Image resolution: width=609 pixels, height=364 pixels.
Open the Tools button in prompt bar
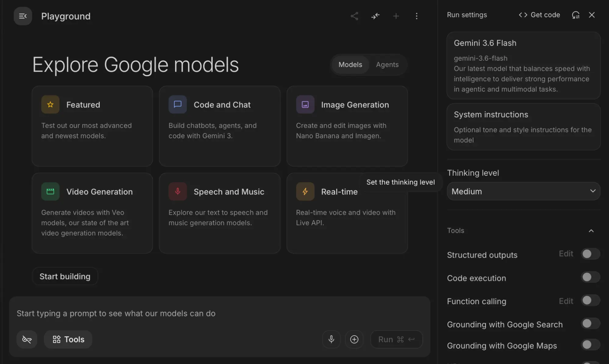pyautogui.click(x=68, y=339)
